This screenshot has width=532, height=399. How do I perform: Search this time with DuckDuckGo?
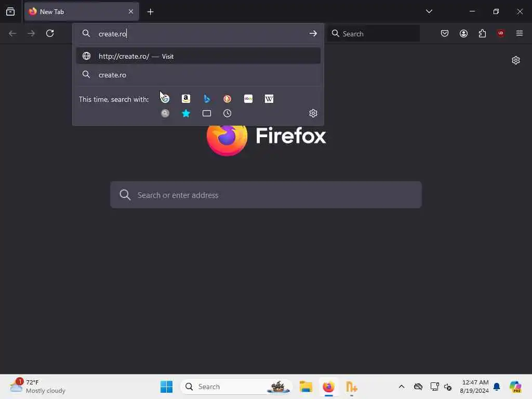point(228,99)
